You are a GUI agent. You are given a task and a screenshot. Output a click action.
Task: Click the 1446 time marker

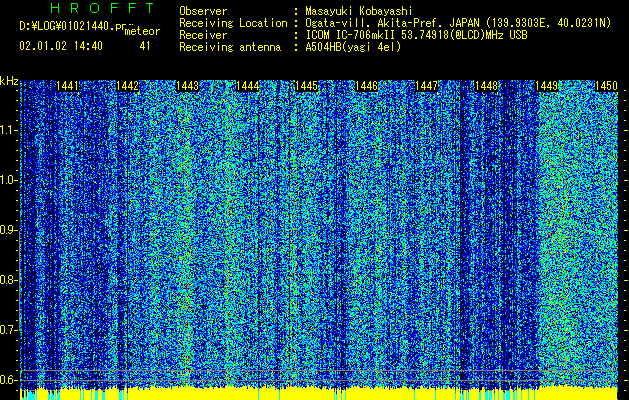pos(367,86)
